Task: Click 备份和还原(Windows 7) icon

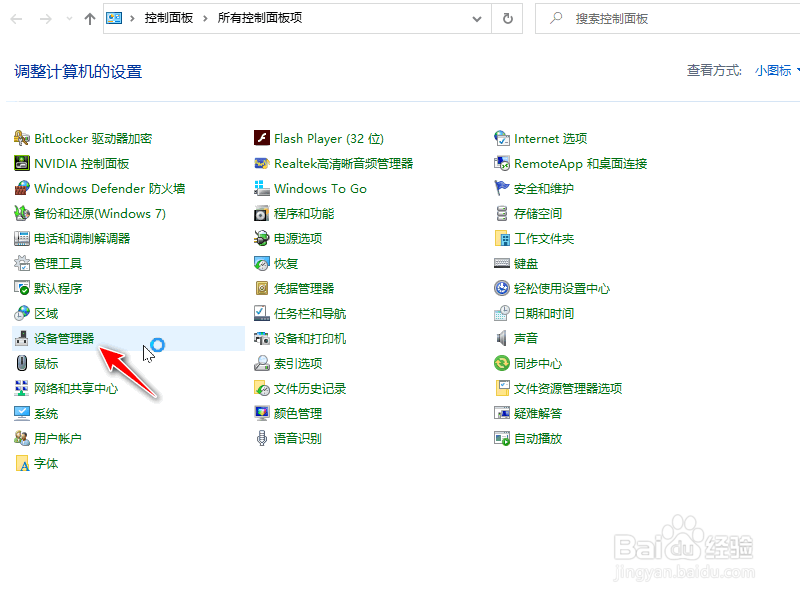Action: (21, 213)
